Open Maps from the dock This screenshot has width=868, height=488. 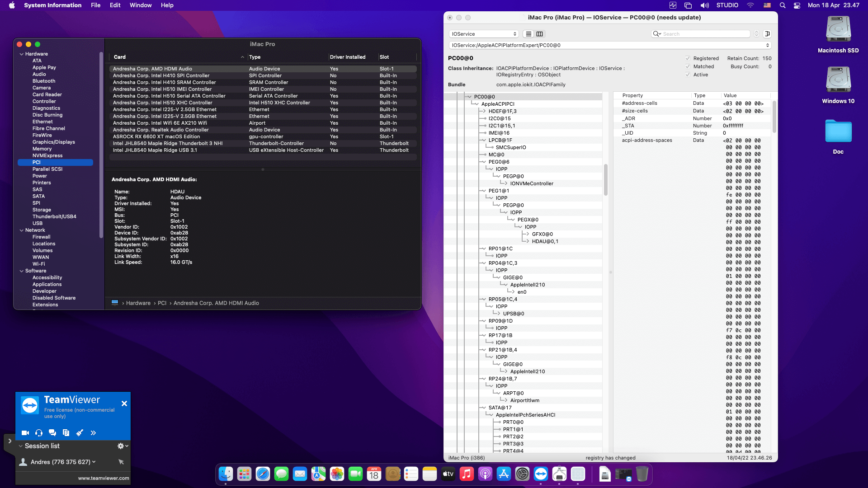pos(318,474)
